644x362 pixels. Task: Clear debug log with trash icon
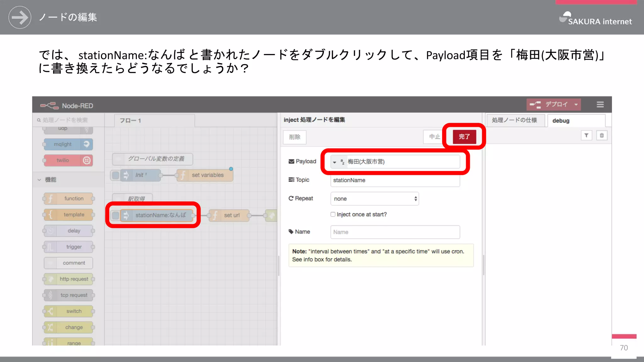pos(602,135)
